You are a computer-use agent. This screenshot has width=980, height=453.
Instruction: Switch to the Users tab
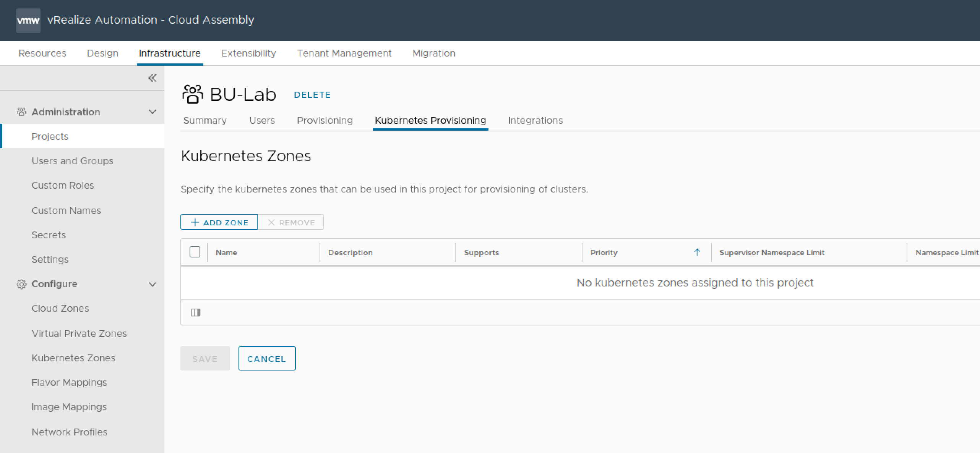tap(262, 120)
